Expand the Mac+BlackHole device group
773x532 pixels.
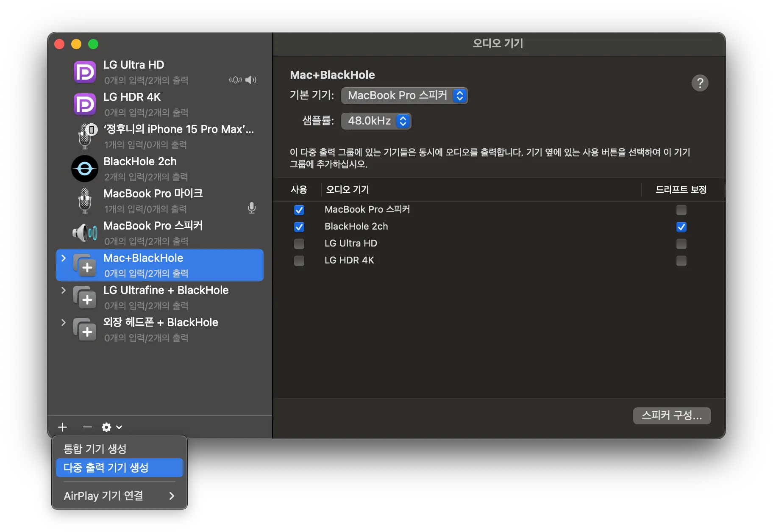64,258
